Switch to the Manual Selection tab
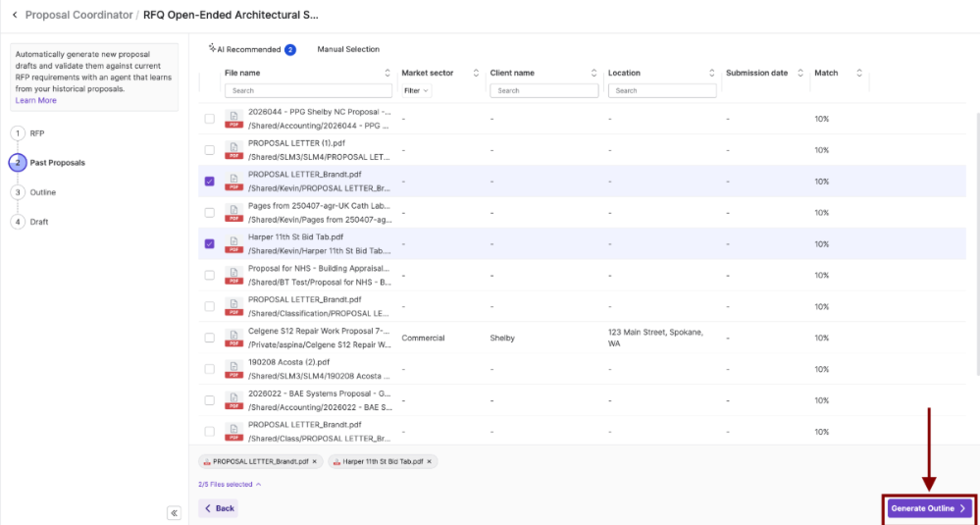This screenshot has width=980, height=525. point(348,49)
